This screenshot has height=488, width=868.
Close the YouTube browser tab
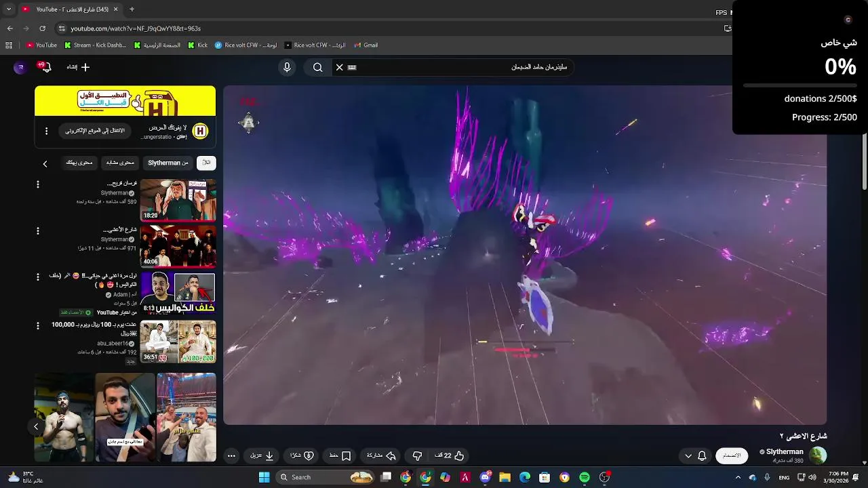(x=115, y=9)
